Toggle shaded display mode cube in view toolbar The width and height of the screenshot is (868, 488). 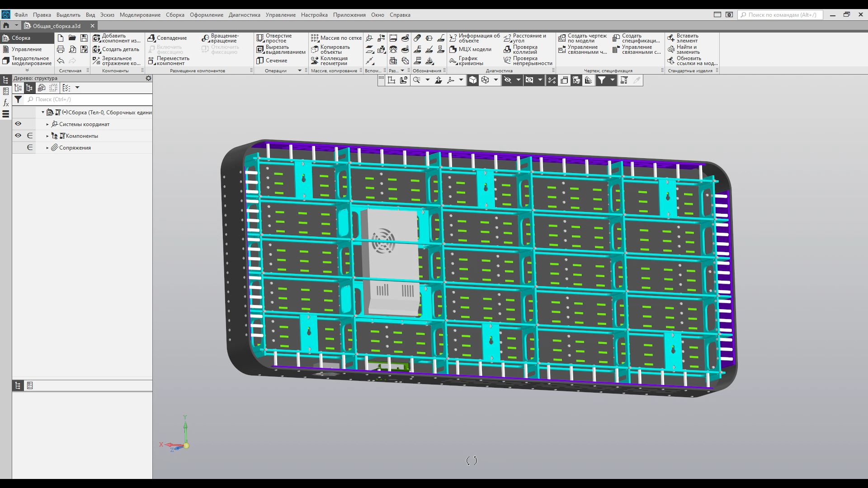472,80
